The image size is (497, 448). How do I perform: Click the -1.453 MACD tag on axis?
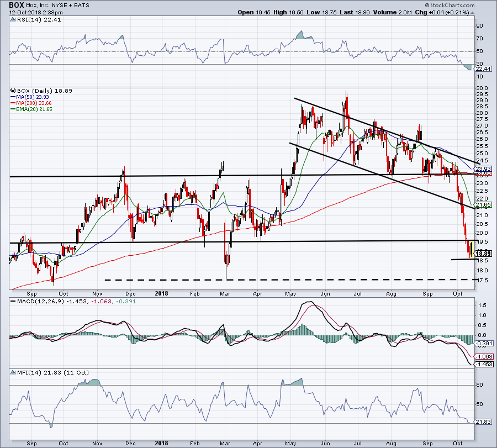pyautogui.click(x=485, y=364)
